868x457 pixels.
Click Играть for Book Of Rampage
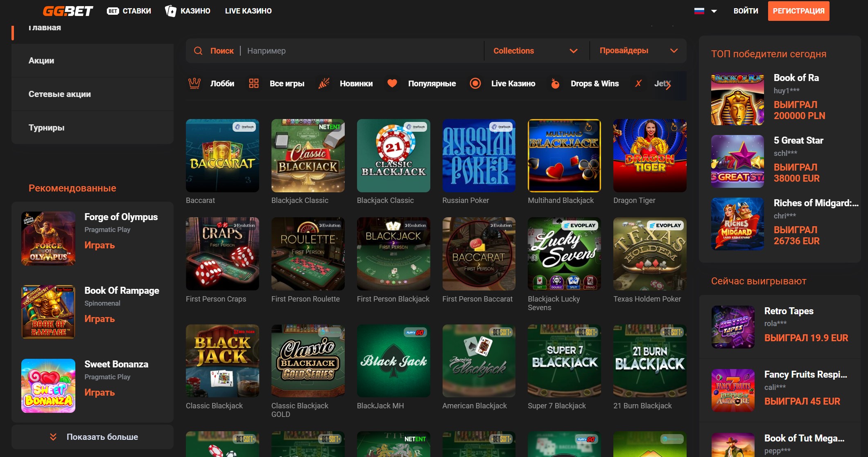[99, 319]
